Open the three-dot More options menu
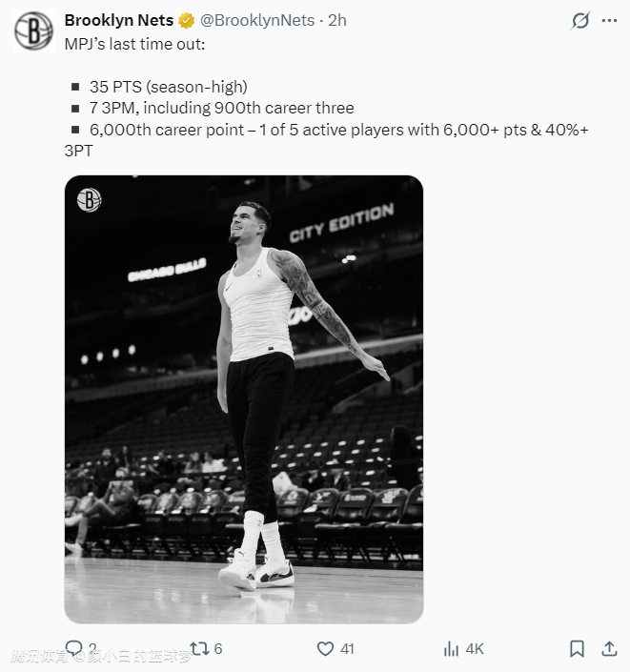Image resolution: width=630 pixels, height=672 pixels. point(609,20)
